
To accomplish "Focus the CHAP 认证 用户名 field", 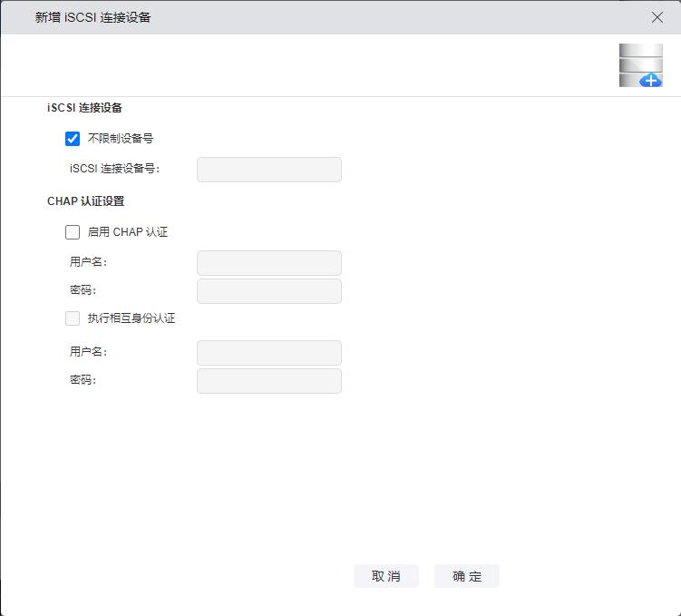I will tap(268, 263).
